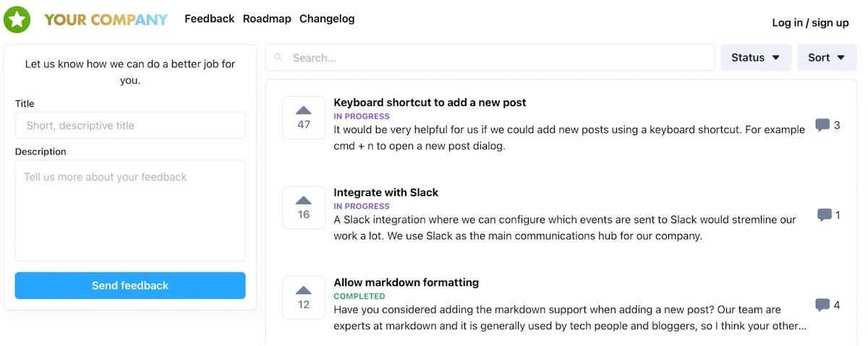Click the search magnifier icon
The image size is (868, 346).
(x=278, y=58)
